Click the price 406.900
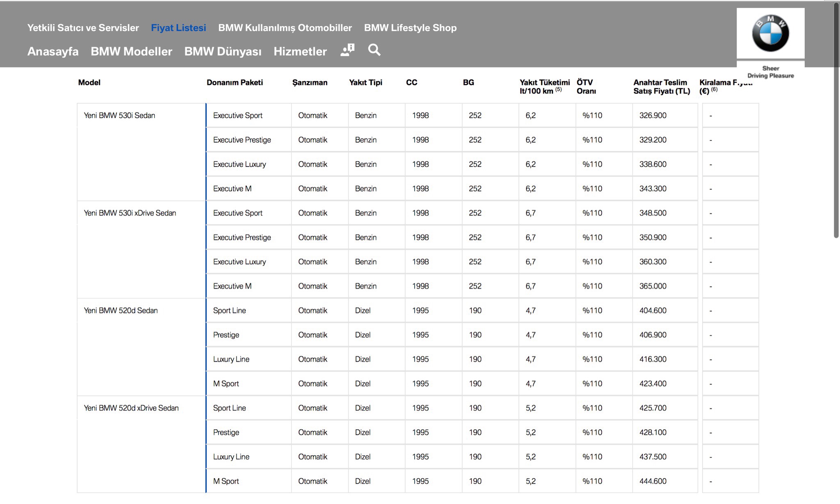 (653, 335)
